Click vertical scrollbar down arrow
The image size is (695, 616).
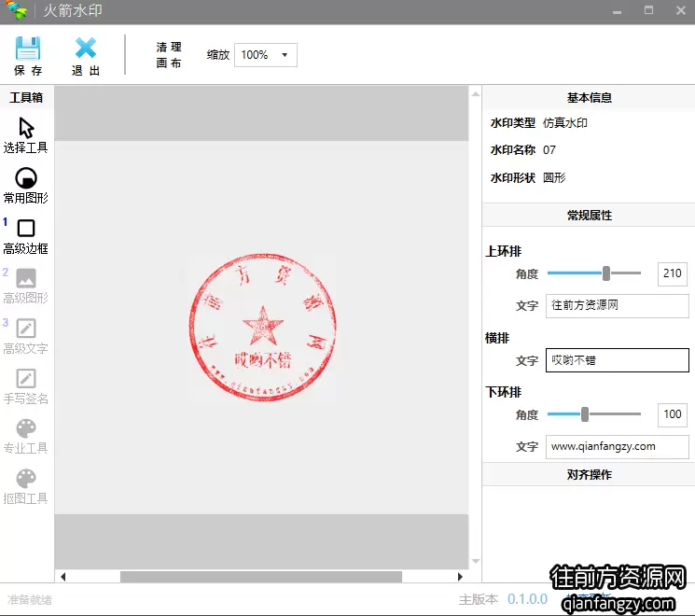[x=475, y=562]
